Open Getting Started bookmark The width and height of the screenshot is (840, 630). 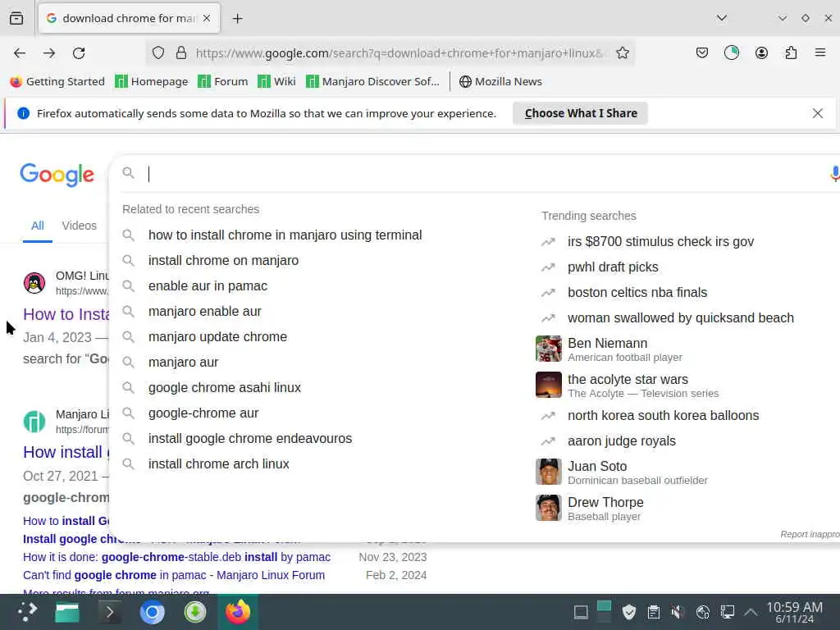coord(57,81)
